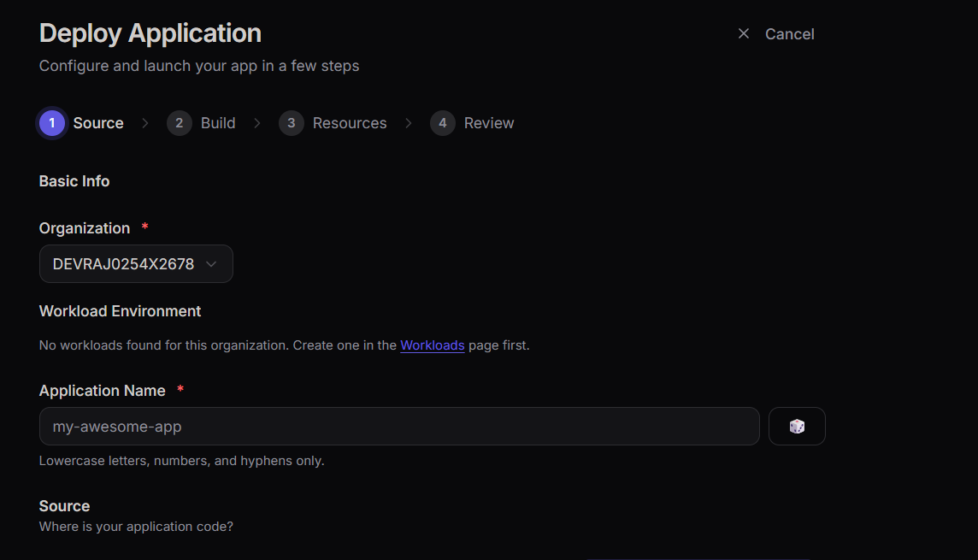Viewport: 978px width, 560px height.
Task: Click chevron between Resources and Review
Action: 409,123
